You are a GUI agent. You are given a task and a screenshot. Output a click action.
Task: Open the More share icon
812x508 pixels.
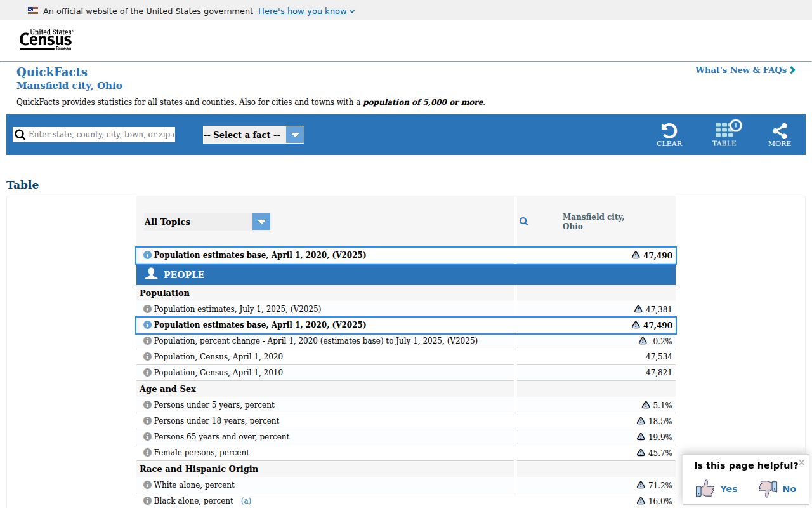pyautogui.click(x=780, y=135)
